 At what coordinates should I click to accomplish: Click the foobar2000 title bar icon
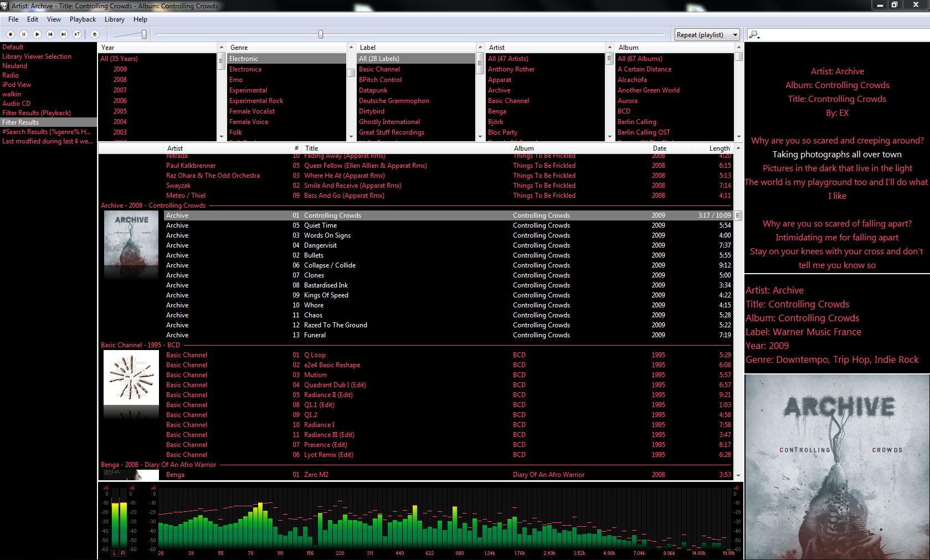point(5,6)
